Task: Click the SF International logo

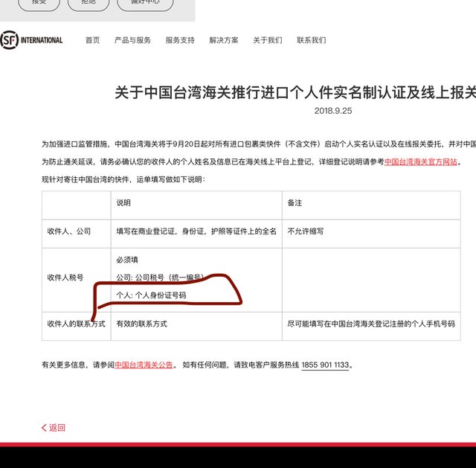Action: tap(32, 39)
